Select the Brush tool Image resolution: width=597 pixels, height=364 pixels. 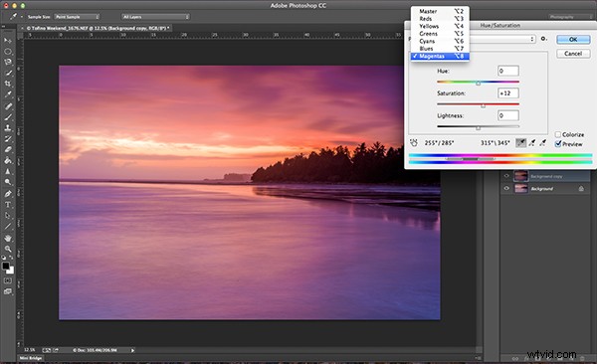[x=8, y=117]
